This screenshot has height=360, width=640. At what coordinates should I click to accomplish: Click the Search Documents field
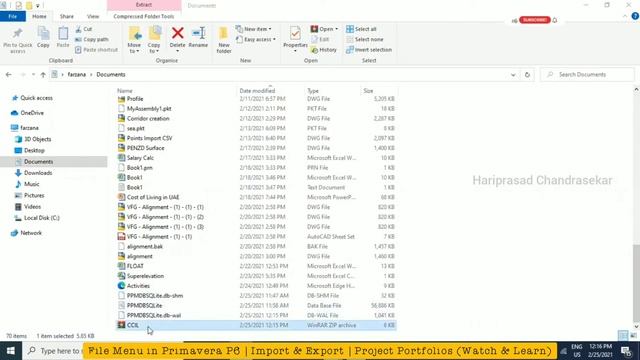pos(587,75)
